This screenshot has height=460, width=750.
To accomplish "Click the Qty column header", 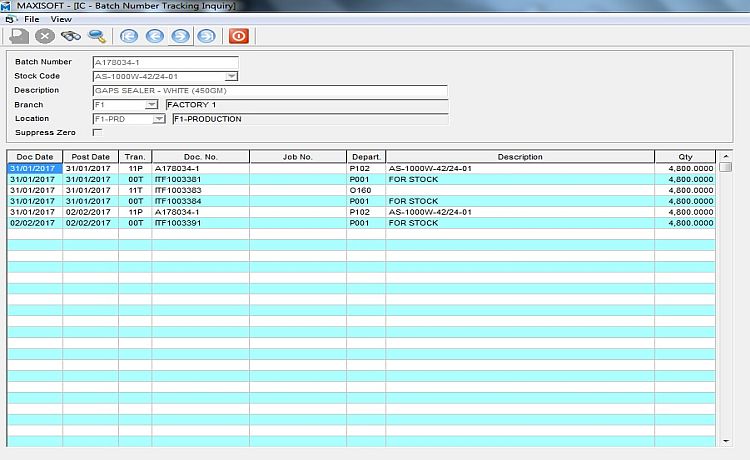I will click(x=685, y=157).
